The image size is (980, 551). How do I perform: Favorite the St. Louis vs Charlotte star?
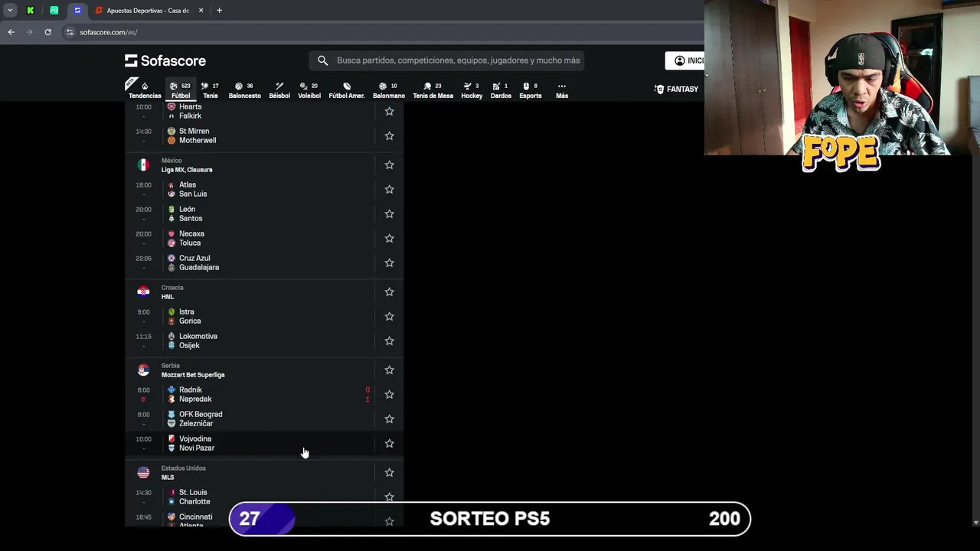tap(389, 497)
